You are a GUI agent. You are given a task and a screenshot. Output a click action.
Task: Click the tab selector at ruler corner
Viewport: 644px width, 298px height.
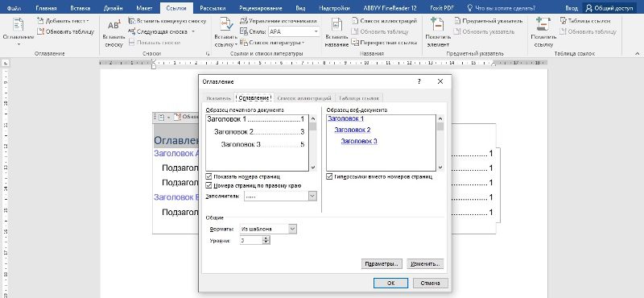click(x=6, y=64)
